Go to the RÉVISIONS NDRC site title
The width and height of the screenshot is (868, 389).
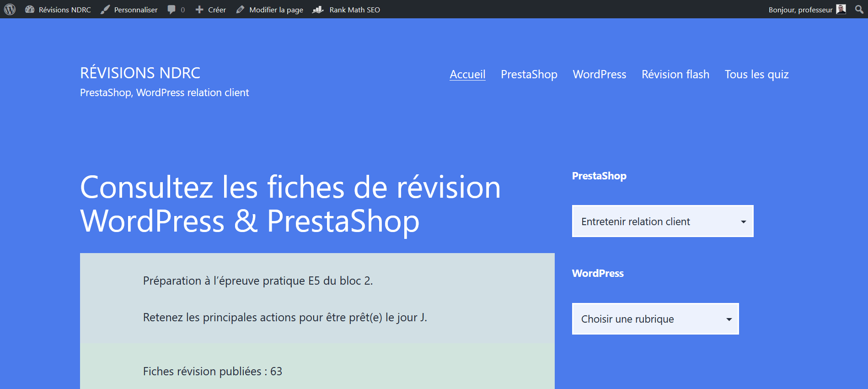(x=140, y=73)
